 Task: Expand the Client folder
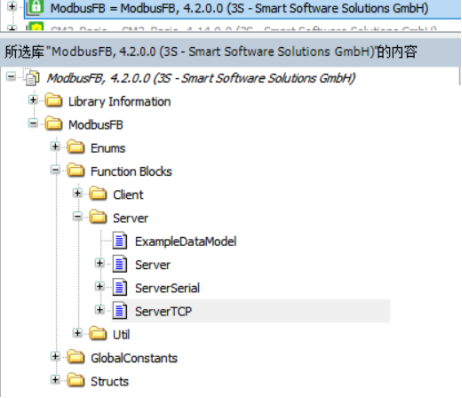pos(77,193)
